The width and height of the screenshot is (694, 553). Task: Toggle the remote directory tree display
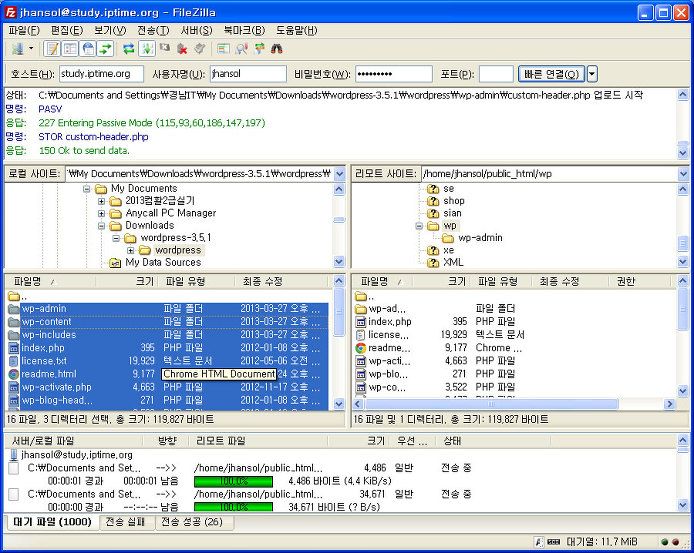pyautogui.click(x=88, y=49)
